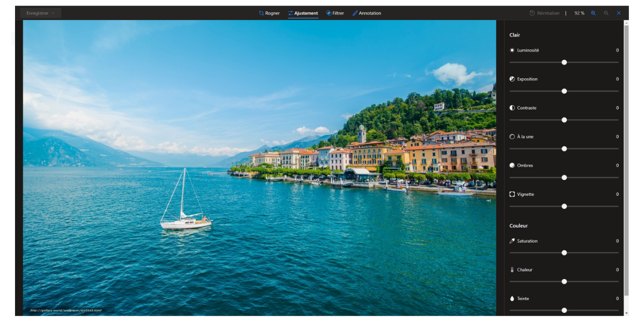Click the Teinte slider handle

pyautogui.click(x=564, y=310)
